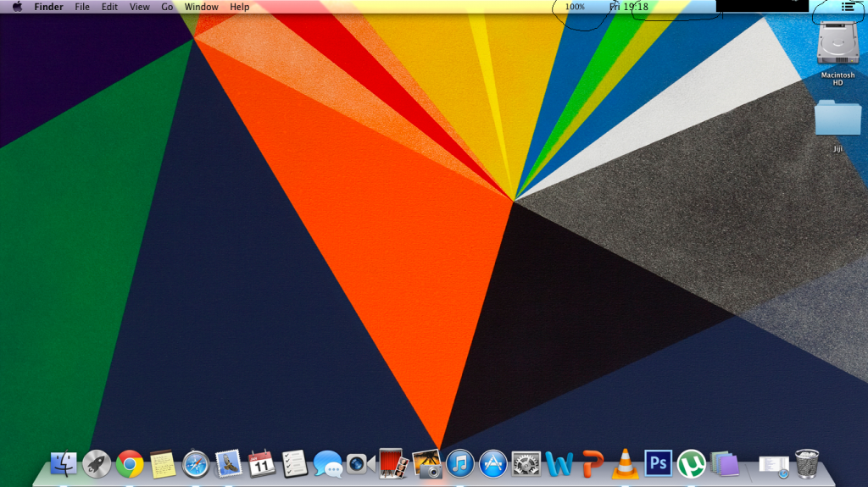Open the Window menu
Image resolution: width=868 pixels, height=487 pixels.
pos(201,7)
